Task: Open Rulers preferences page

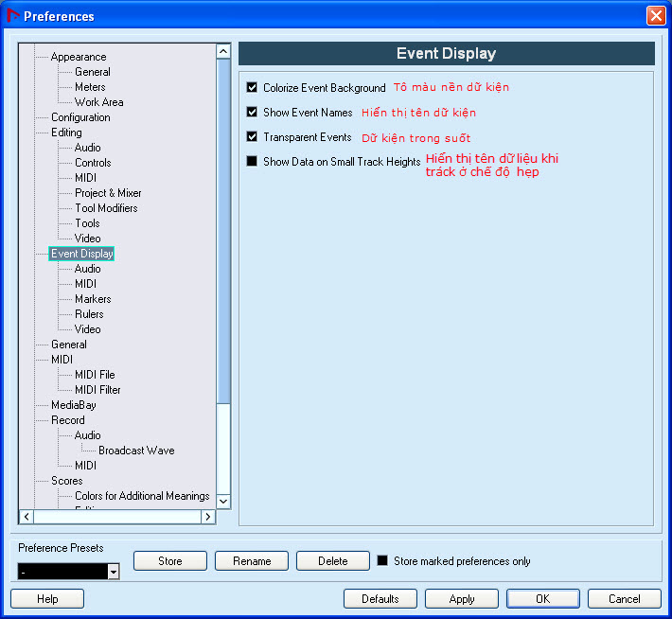Action: [x=89, y=314]
